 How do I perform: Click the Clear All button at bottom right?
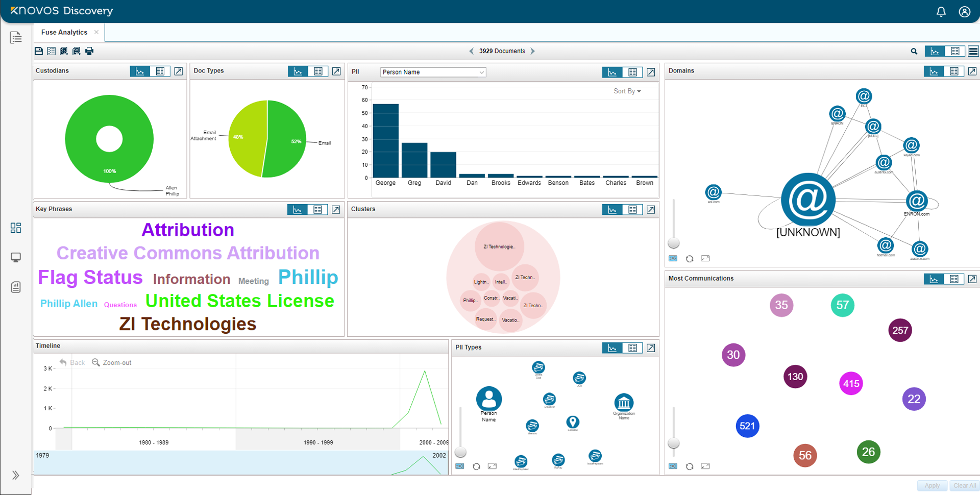point(964,486)
